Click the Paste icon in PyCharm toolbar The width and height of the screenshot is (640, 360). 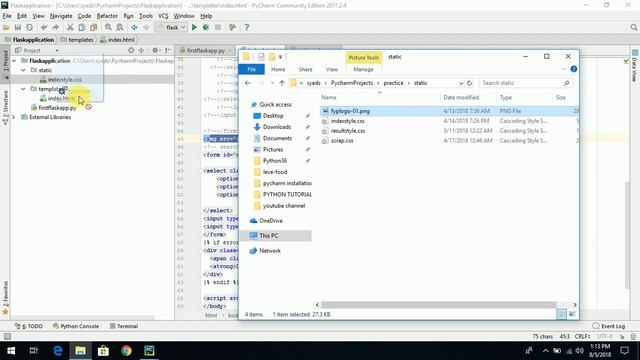pos(93,27)
